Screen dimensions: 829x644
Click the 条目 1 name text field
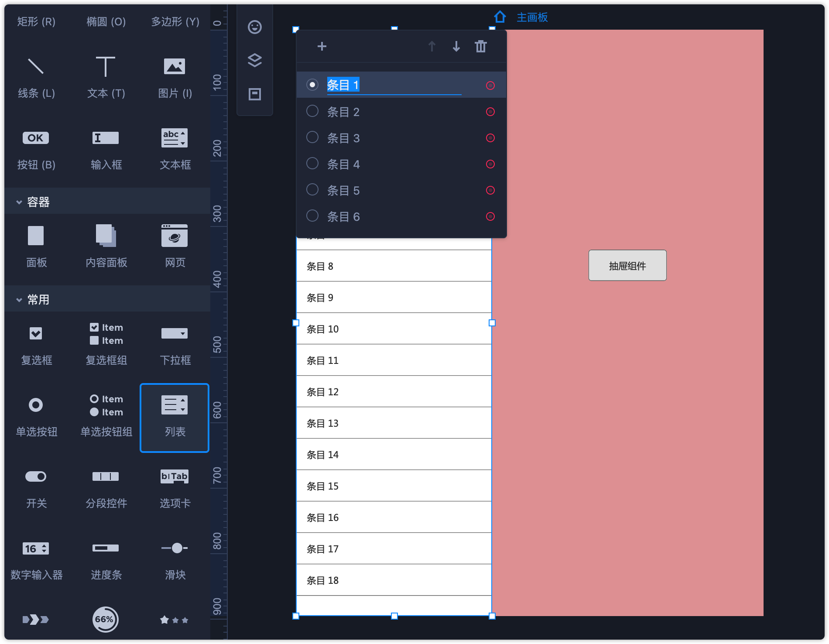[393, 85]
